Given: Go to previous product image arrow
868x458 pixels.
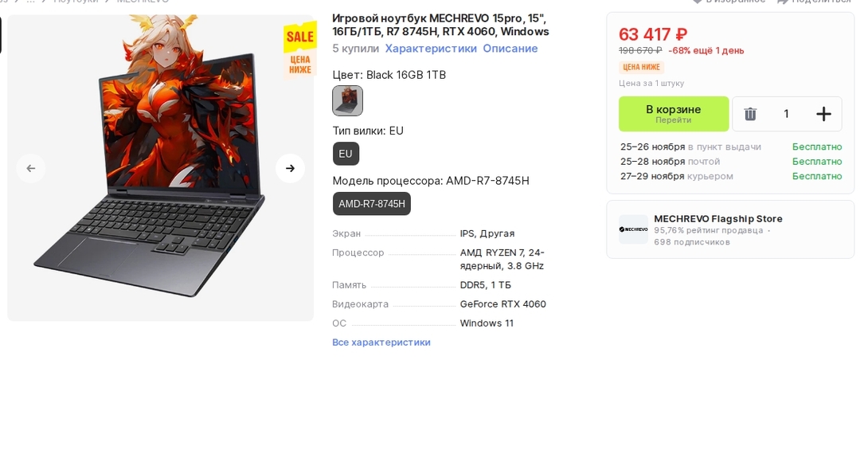Looking at the screenshot, I should [30, 168].
